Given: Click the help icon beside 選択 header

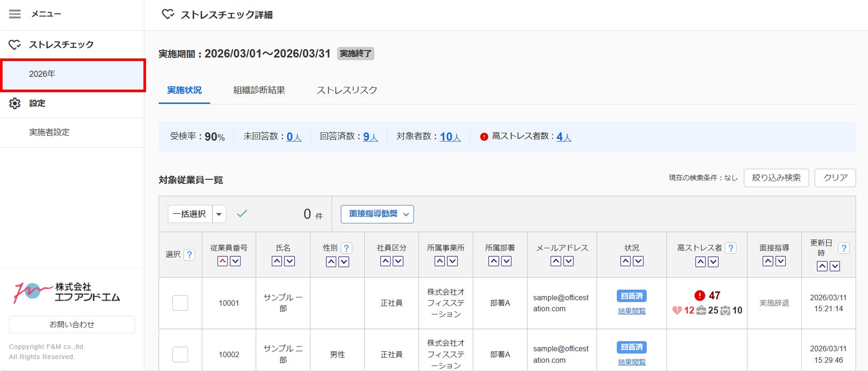Looking at the screenshot, I should (x=189, y=255).
